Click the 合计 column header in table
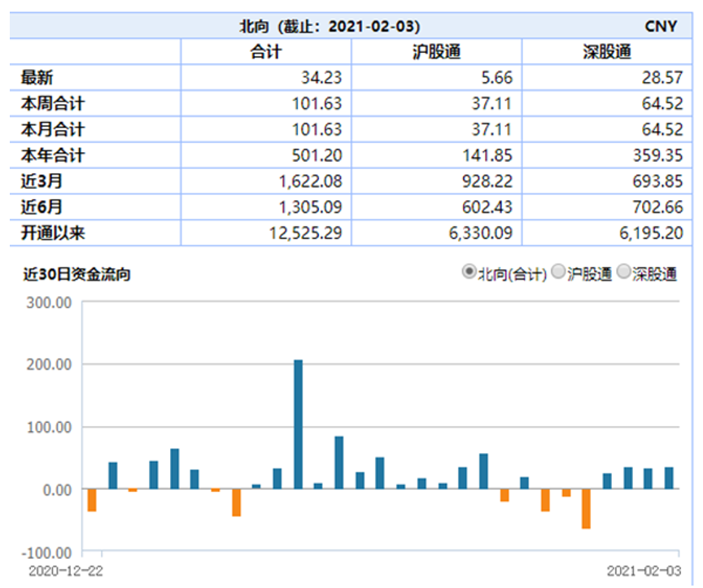 pyautogui.click(x=266, y=52)
